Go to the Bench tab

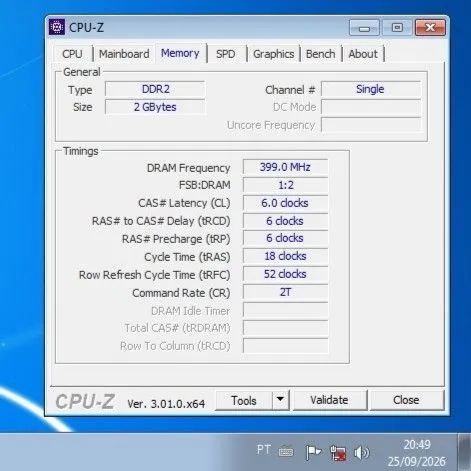pyautogui.click(x=320, y=54)
